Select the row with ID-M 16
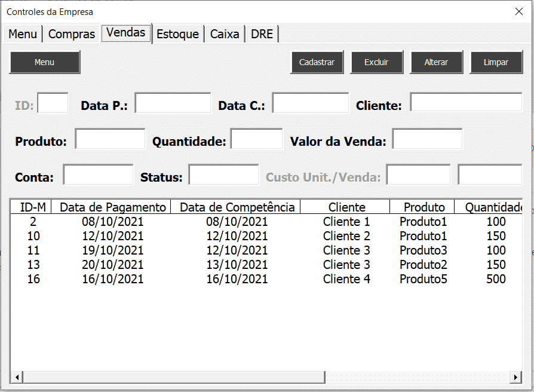The height and width of the screenshot is (392, 534). [266, 279]
